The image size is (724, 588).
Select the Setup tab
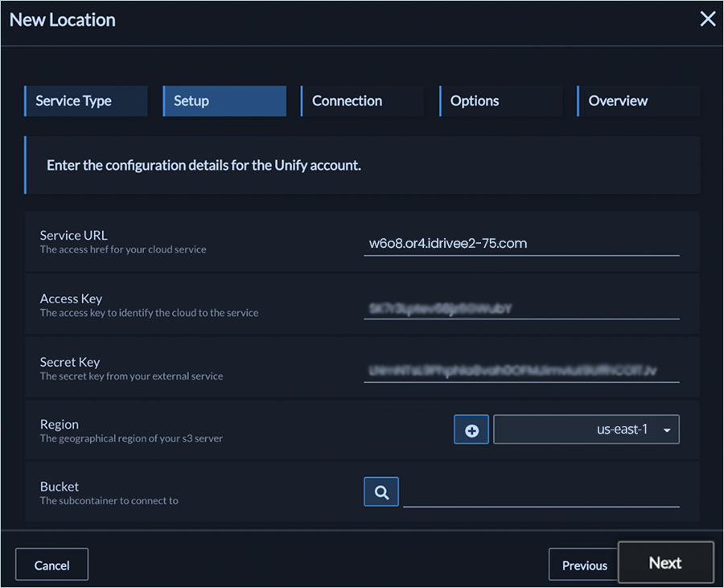click(x=224, y=101)
